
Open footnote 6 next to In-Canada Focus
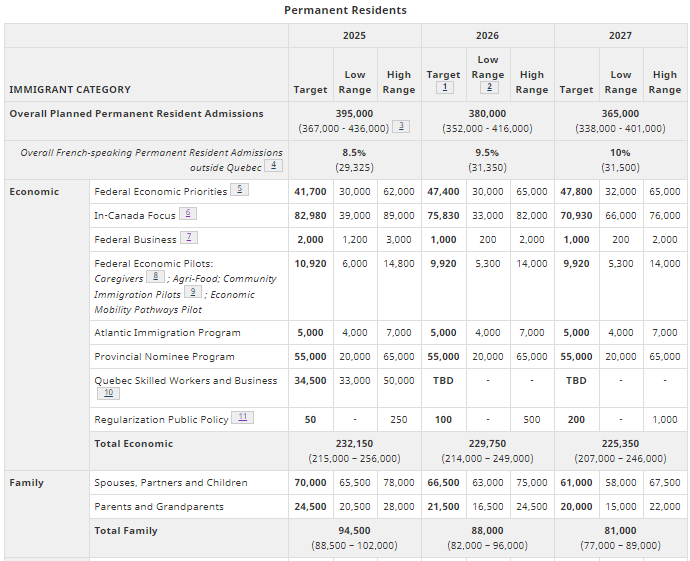pyautogui.click(x=188, y=214)
